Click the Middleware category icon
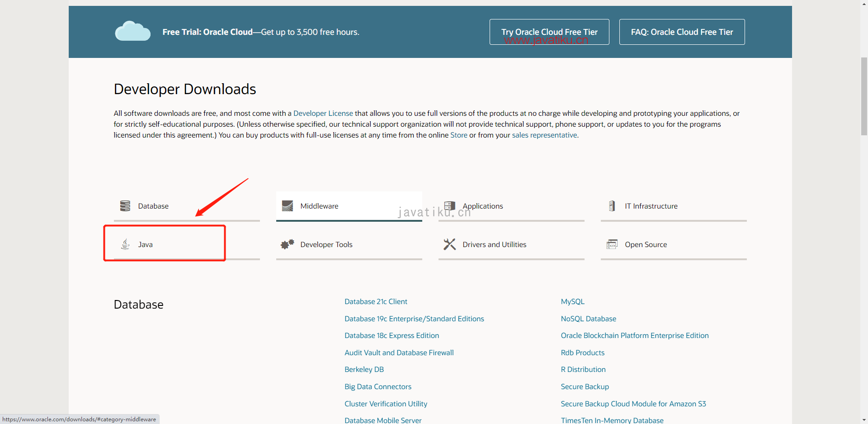The image size is (868, 424). click(288, 206)
